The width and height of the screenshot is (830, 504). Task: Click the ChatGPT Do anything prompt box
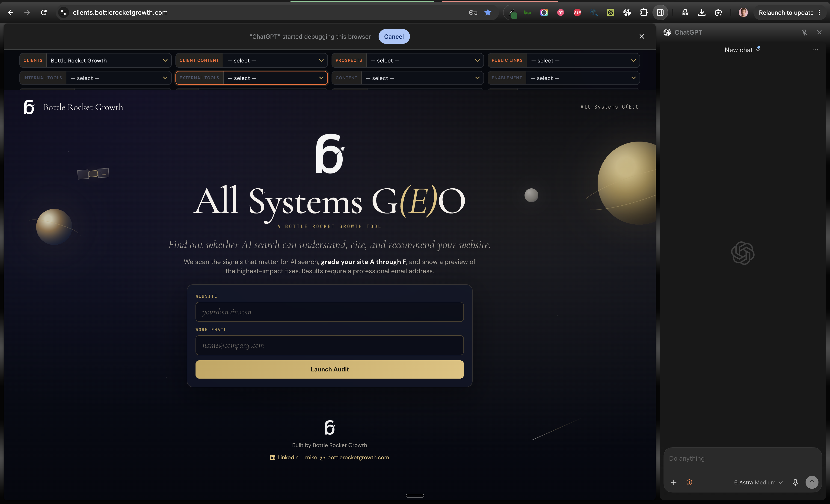[742, 459]
